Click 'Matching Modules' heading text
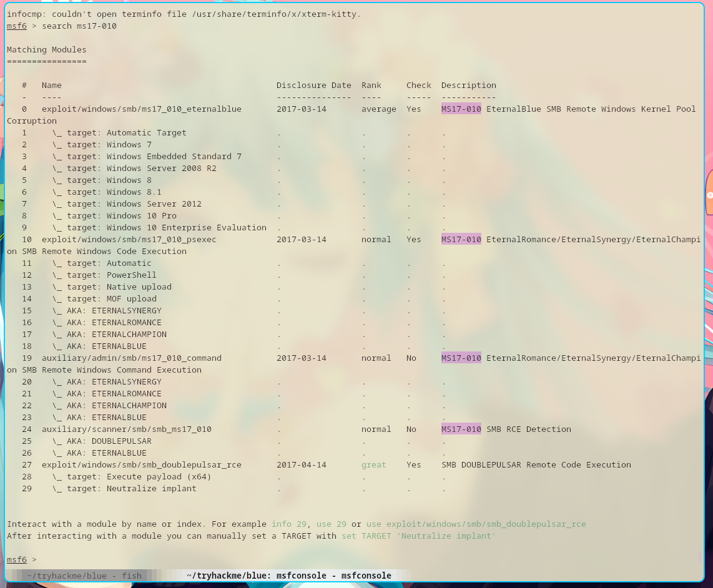 click(x=46, y=49)
